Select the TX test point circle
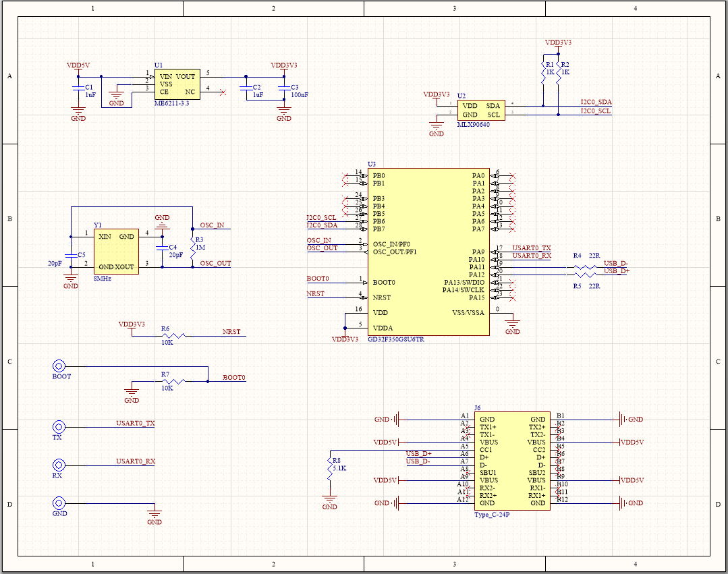 pos(59,427)
